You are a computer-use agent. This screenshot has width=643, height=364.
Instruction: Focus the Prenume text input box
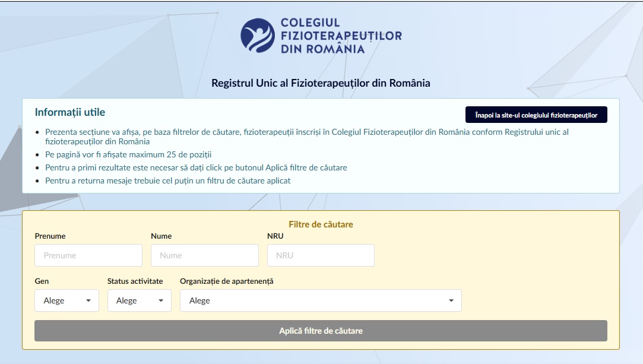point(88,255)
